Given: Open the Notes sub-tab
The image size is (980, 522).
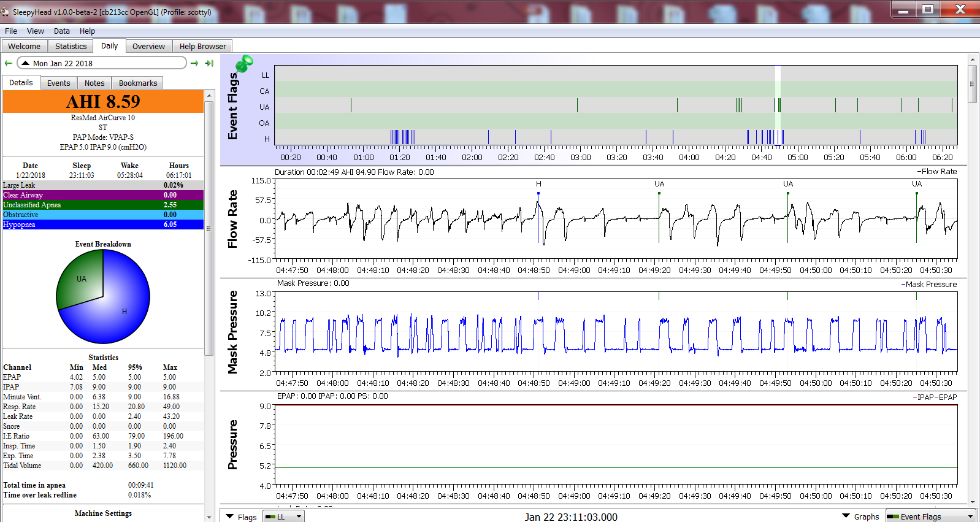Looking at the screenshot, I should [94, 83].
